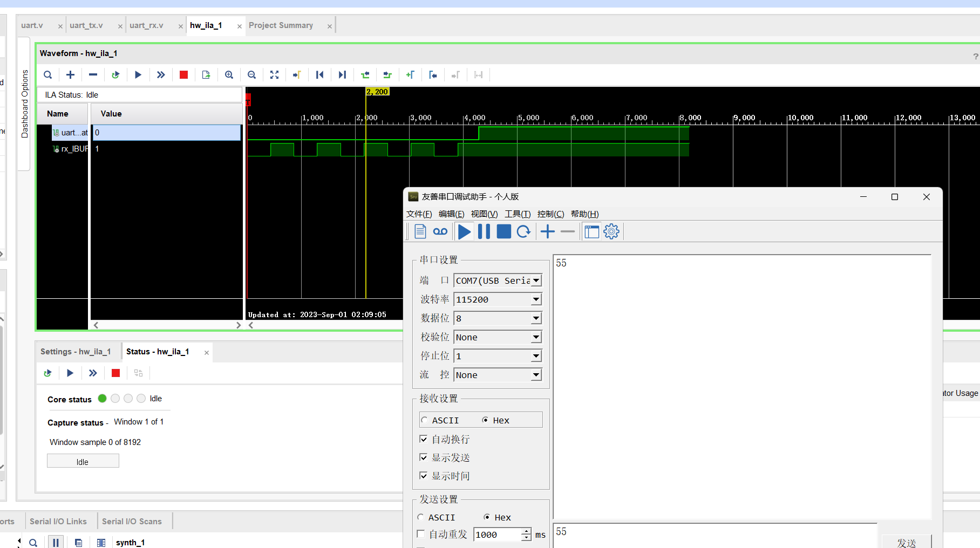The height and width of the screenshot is (548, 980).
Task: Add a probe with the plus icon
Action: 70,75
